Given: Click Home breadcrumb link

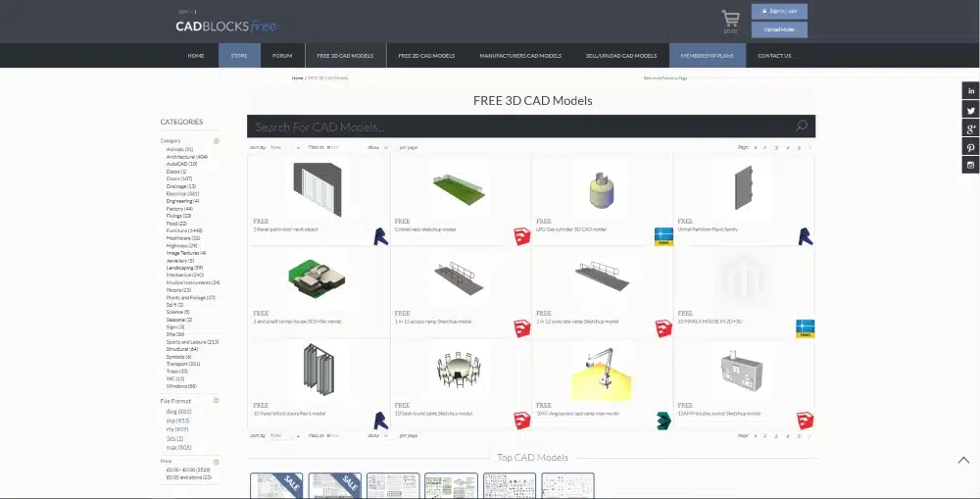Looking at the screenshot, I should [x=297, y=78].
